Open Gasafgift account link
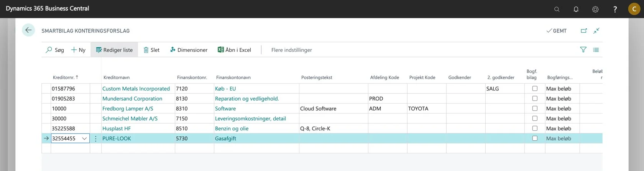Viewport: 644px width, 171px height. [x=225, y=138]
